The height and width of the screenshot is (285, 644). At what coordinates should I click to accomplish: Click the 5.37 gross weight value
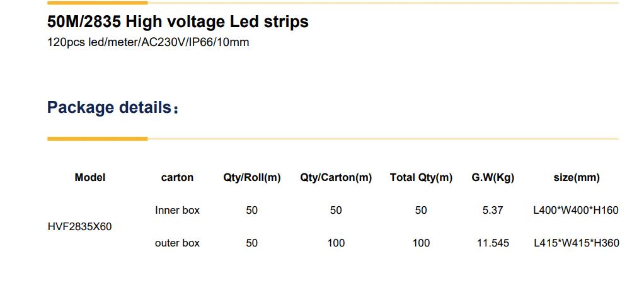pos(493,211)
